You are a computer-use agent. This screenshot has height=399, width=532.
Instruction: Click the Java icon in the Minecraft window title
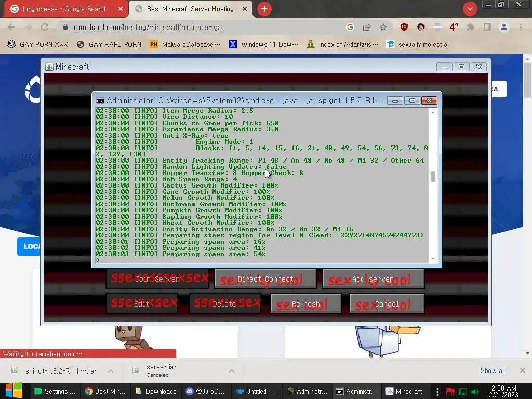[x=49, y=67]
